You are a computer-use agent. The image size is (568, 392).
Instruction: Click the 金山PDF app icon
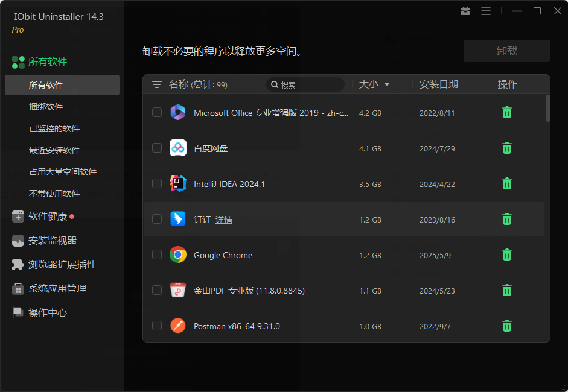178,290
